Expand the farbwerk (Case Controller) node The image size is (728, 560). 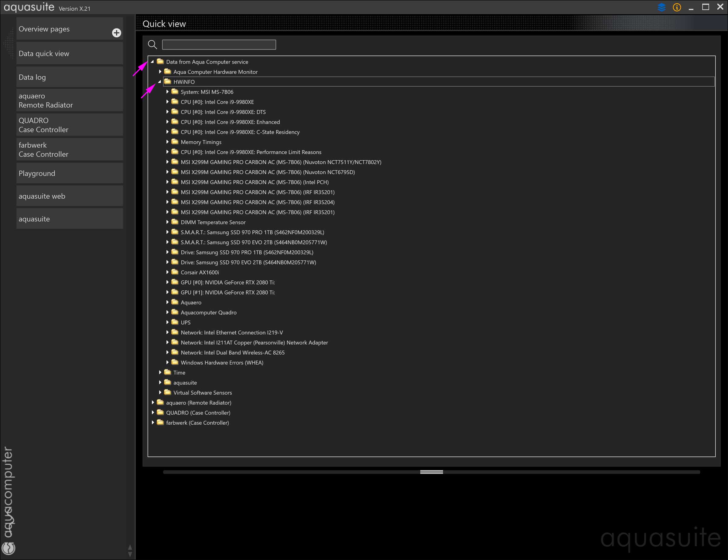[x=153, y=422]
